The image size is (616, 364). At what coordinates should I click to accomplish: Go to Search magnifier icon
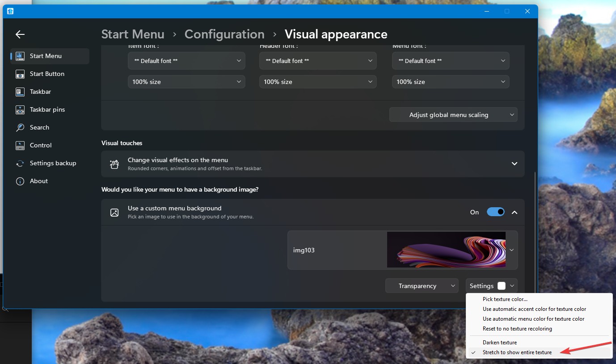(x=20, y=128)
